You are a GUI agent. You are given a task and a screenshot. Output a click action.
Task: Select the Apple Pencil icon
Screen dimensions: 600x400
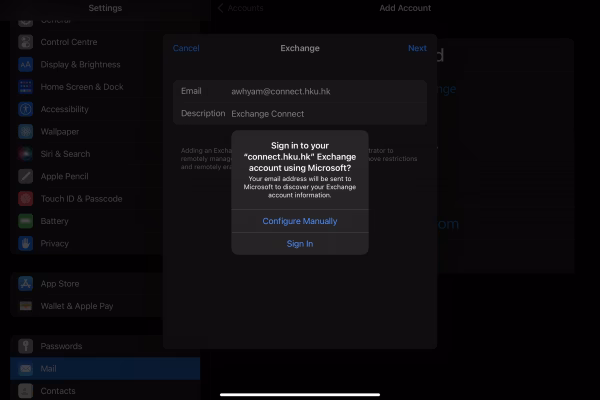(x=26, y=176)
